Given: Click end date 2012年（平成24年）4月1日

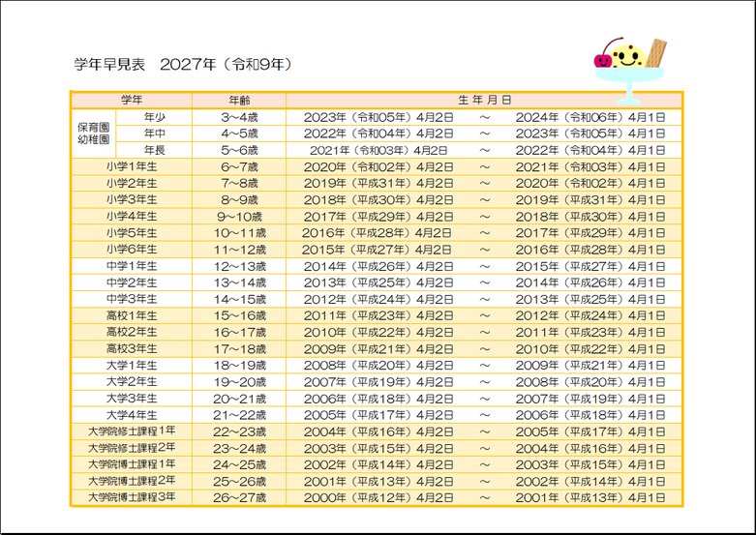Looking at the screenshot, I should coord(590,315).
